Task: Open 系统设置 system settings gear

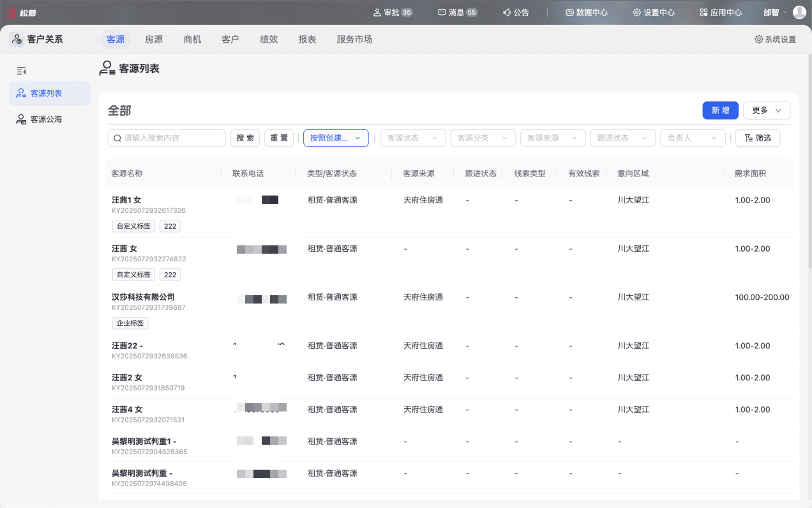Action: (x=759, y=40)
